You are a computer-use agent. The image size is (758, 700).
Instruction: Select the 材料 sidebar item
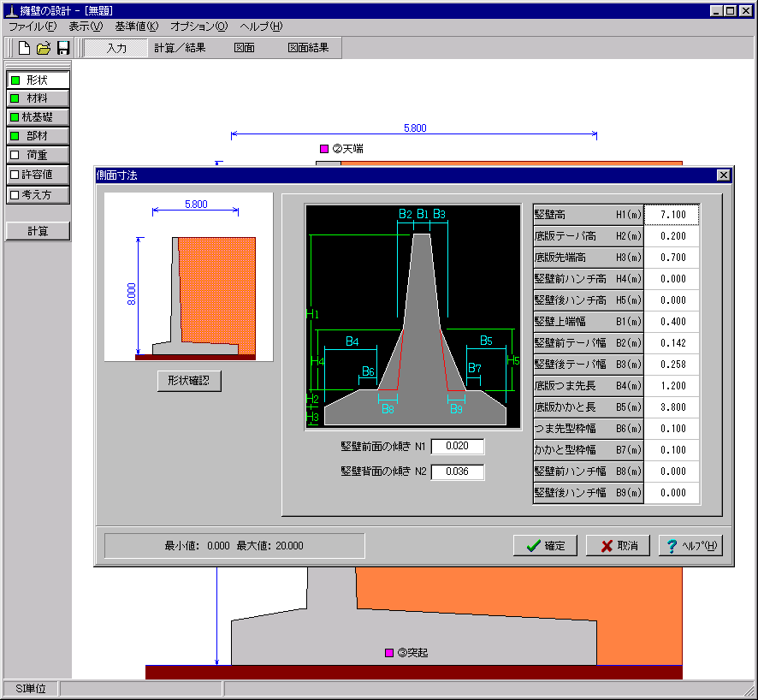click(38, 98)
